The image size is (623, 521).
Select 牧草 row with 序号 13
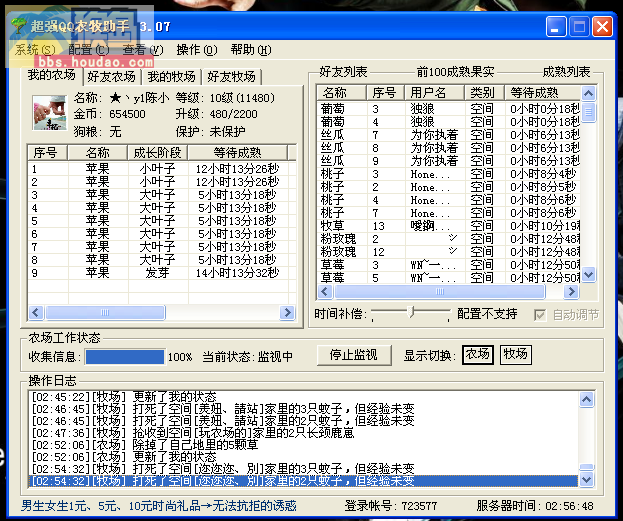(449, 226)
